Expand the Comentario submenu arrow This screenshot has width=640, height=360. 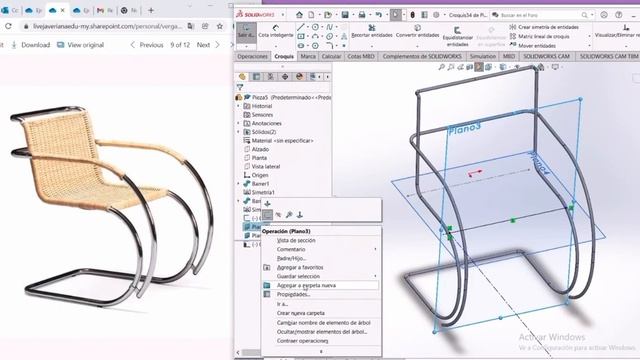pos(375,249)
